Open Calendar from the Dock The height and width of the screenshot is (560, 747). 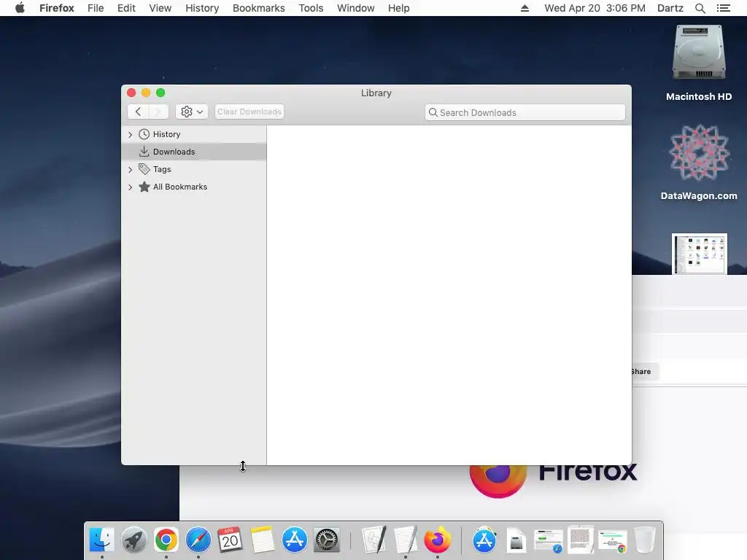(230, 540)
